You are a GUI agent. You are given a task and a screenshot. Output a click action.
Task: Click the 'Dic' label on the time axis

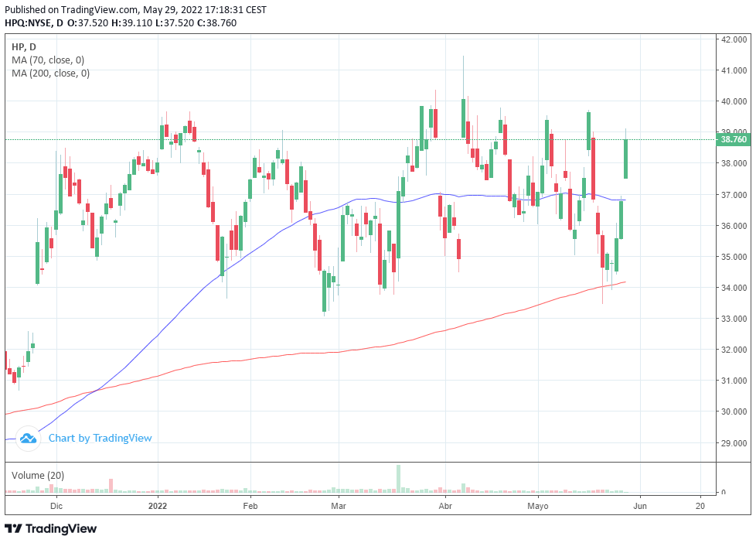point(56,506)
